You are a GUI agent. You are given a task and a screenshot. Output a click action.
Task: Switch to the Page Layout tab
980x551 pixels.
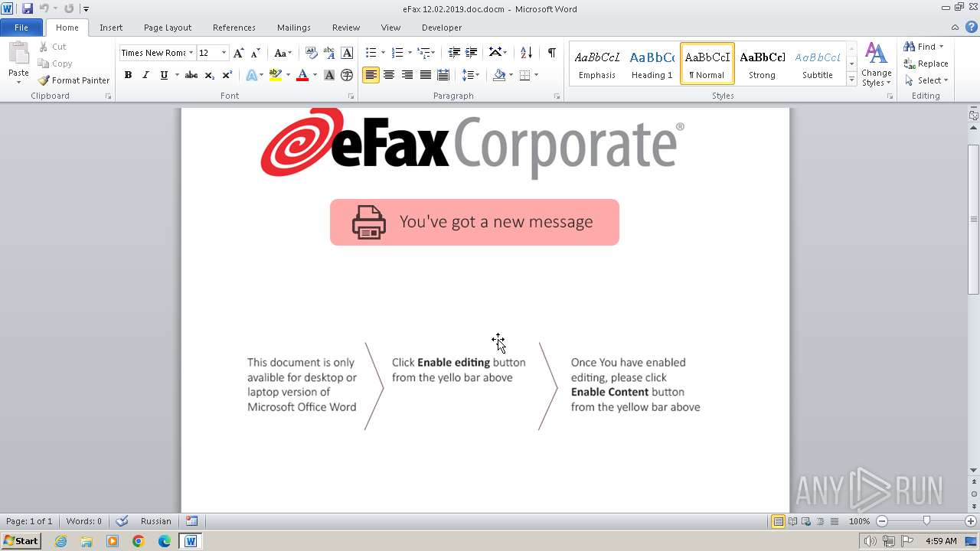(168, 28)
